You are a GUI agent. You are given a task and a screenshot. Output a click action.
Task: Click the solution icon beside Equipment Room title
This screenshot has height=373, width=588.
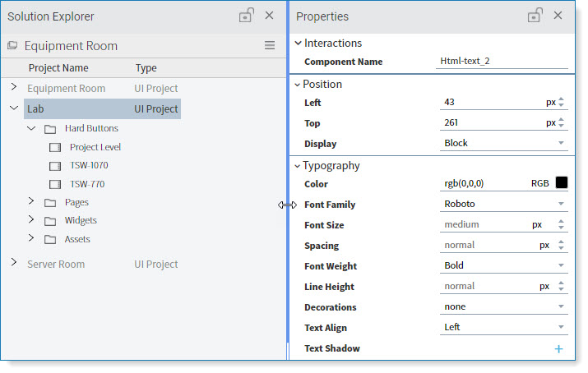point(12,45)
